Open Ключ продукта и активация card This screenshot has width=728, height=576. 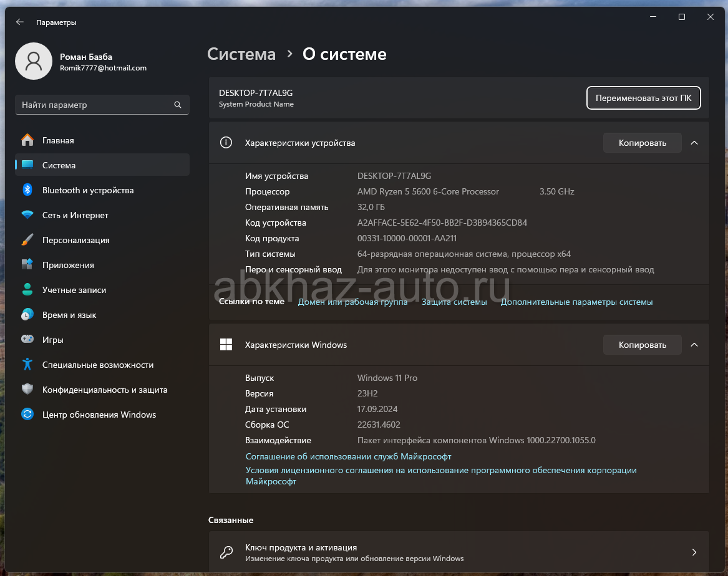click(x=459, y=552)
